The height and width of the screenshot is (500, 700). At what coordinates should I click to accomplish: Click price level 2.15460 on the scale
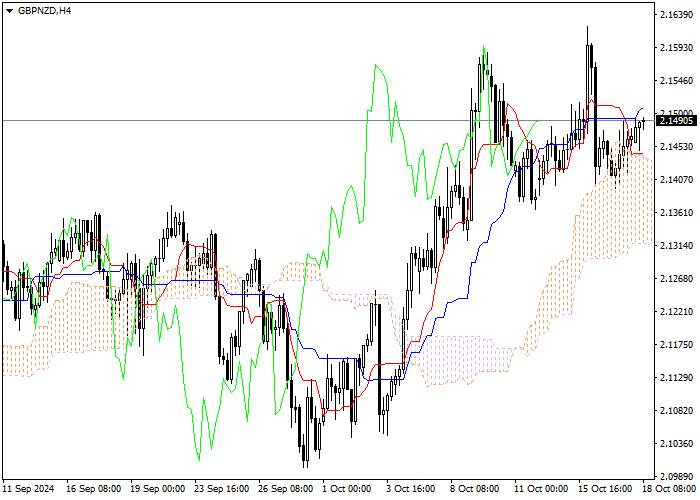(x=676, y=81)
